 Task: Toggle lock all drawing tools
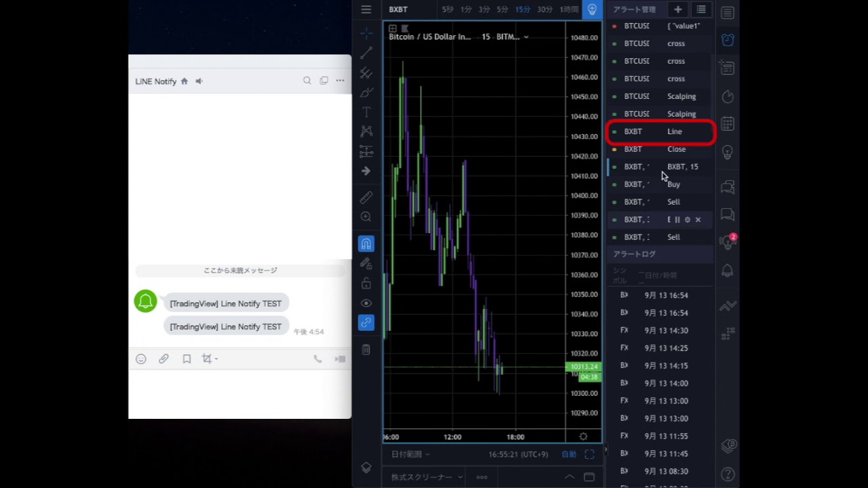pyautogui.click(x=366, y=283)
